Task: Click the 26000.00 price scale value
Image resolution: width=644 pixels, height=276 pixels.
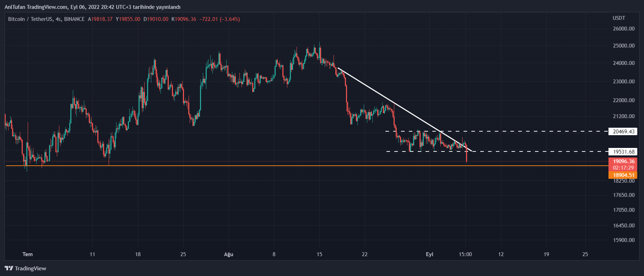Action: click(624, 29)
